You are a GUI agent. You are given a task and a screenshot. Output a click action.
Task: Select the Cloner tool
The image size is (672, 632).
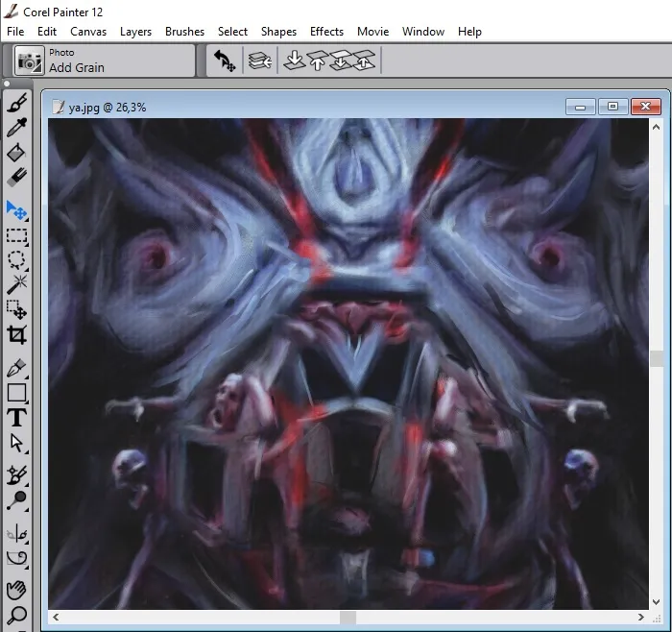[x=16, y=475]
